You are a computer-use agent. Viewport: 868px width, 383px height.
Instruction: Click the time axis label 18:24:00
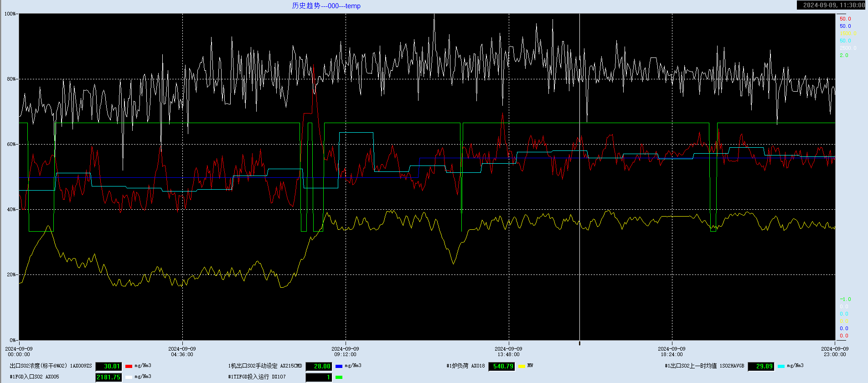pos(672,354)
